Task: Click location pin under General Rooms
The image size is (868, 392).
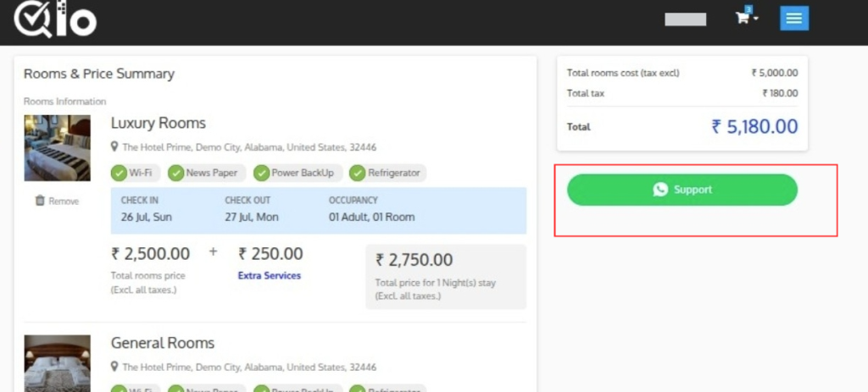Action: click(x=114, y=367)
